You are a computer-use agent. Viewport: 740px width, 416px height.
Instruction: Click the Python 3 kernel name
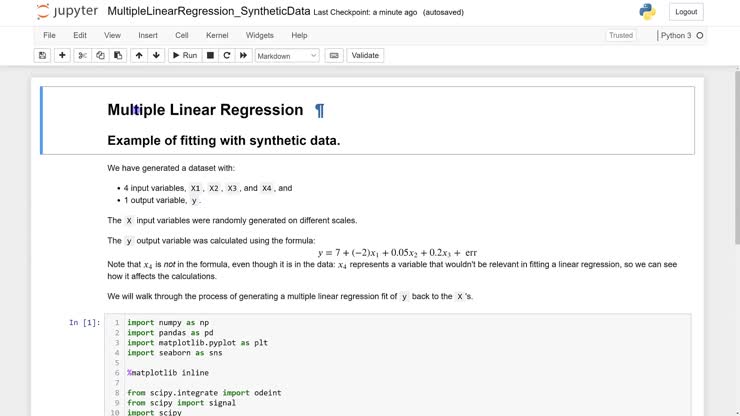click(x=676, y=35)
